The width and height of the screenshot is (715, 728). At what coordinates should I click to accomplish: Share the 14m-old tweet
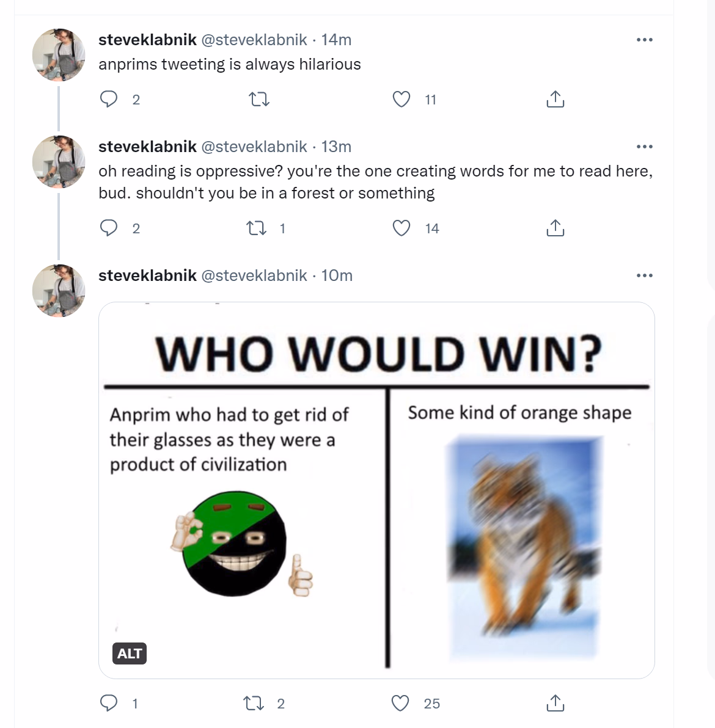555,100
